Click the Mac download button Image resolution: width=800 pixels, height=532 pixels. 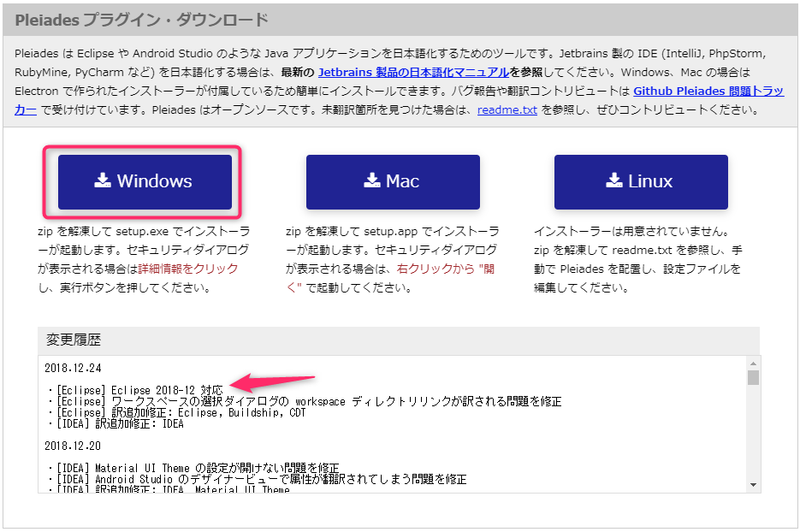click(393, 182)
